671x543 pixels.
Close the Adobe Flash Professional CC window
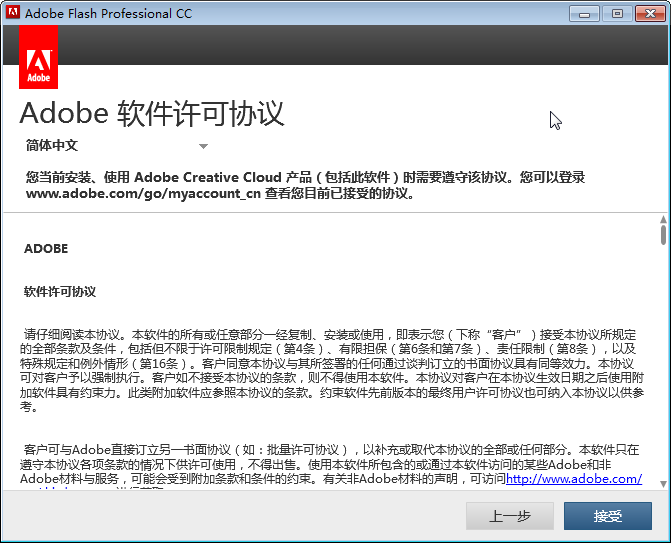click(650, 14)
